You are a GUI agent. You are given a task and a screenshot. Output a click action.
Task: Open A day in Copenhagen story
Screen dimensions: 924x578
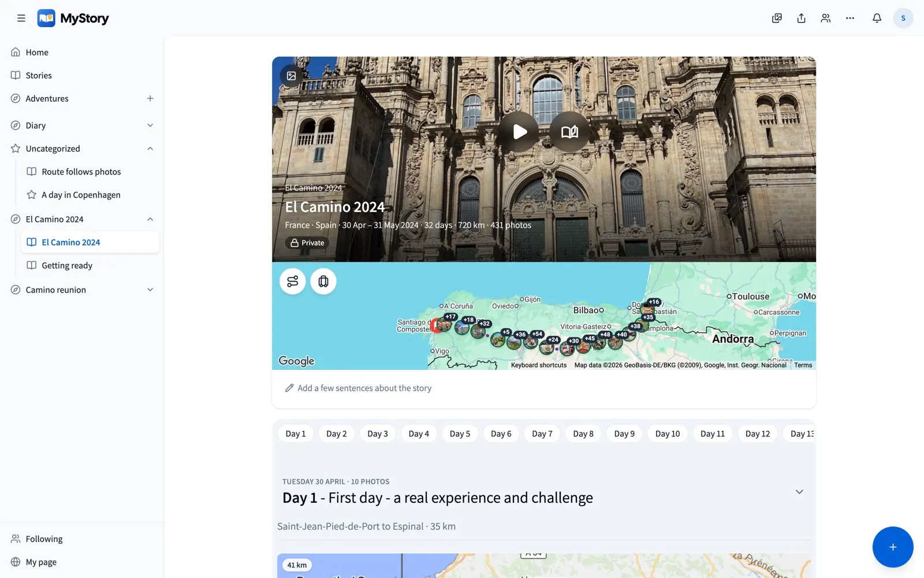[x=90, y=195]
